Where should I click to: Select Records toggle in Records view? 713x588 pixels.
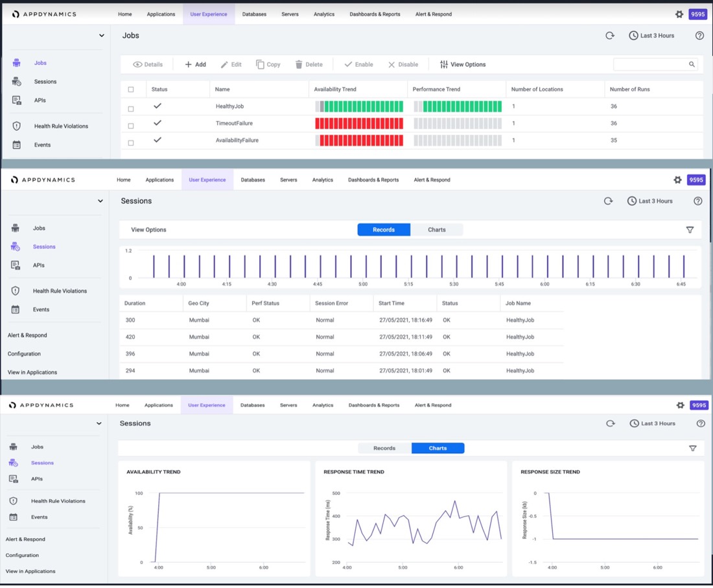pyautogui.click(x=384, y=229)
